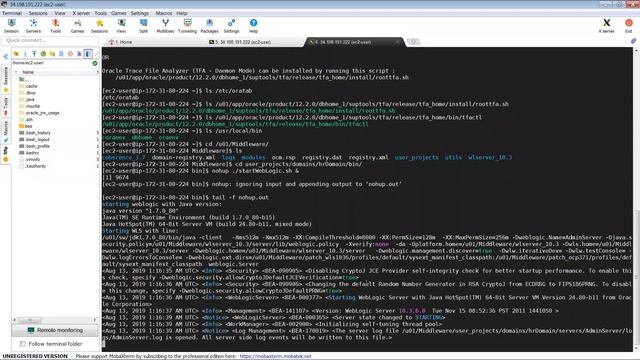
Task: Select the .oracle_jre_usage folder
Action: pos(39,113)
